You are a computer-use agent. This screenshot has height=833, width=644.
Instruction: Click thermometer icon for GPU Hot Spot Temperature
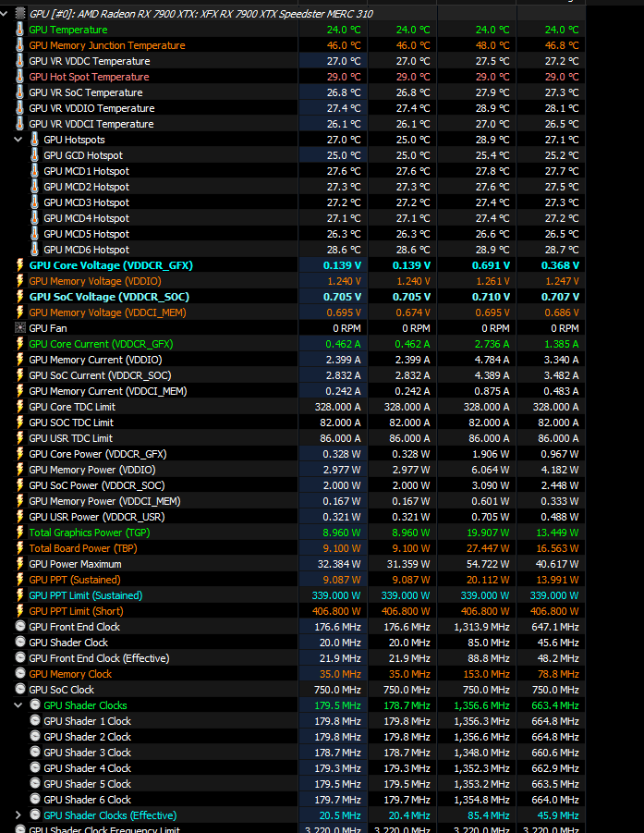[x=19, y=77]
